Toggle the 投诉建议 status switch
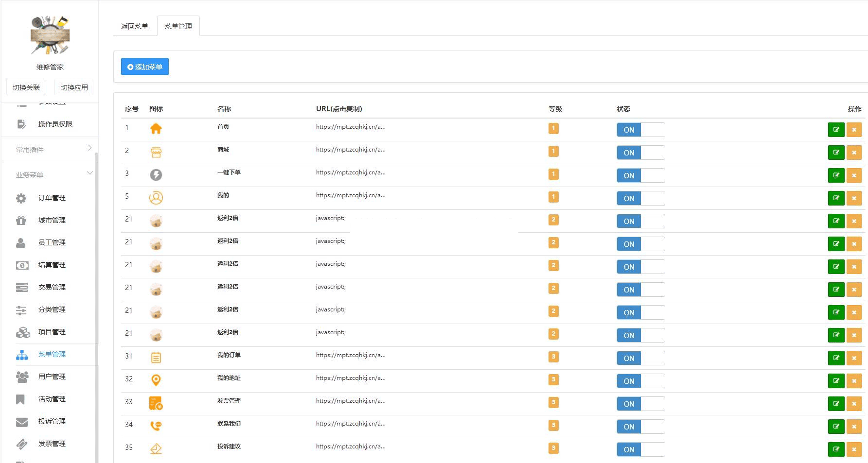Viewport: 868px width, 463px height. 640,449
